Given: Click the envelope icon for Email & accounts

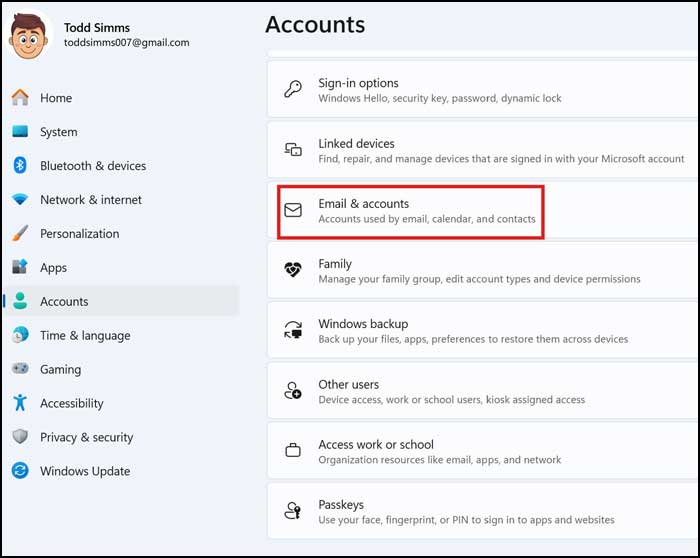Looking at the screenshot, I should (x=293, y=210).
